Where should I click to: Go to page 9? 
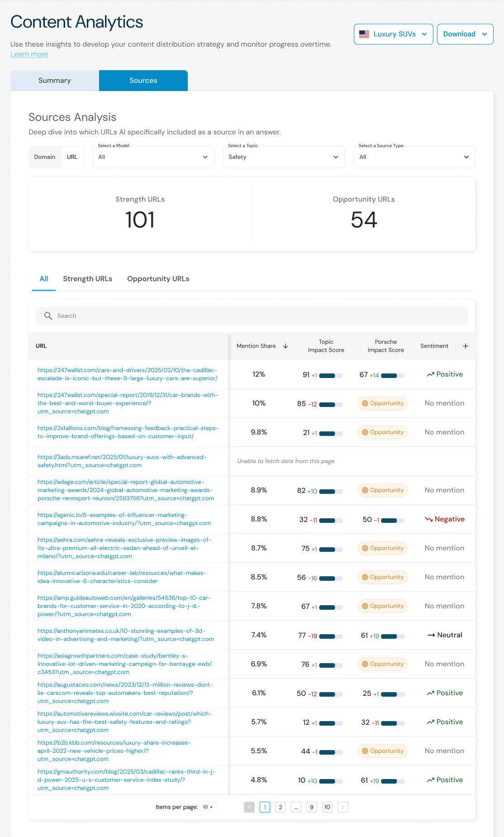tap(312, 807)
